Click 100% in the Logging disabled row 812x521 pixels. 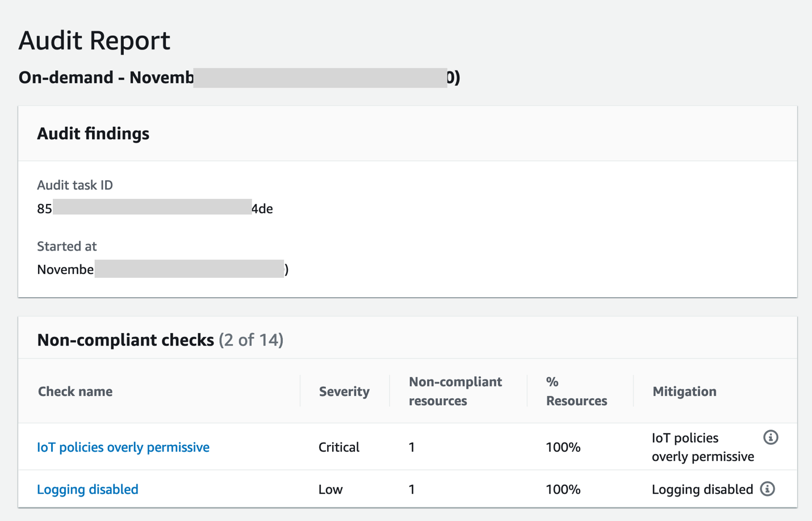[x=563, y=489]
